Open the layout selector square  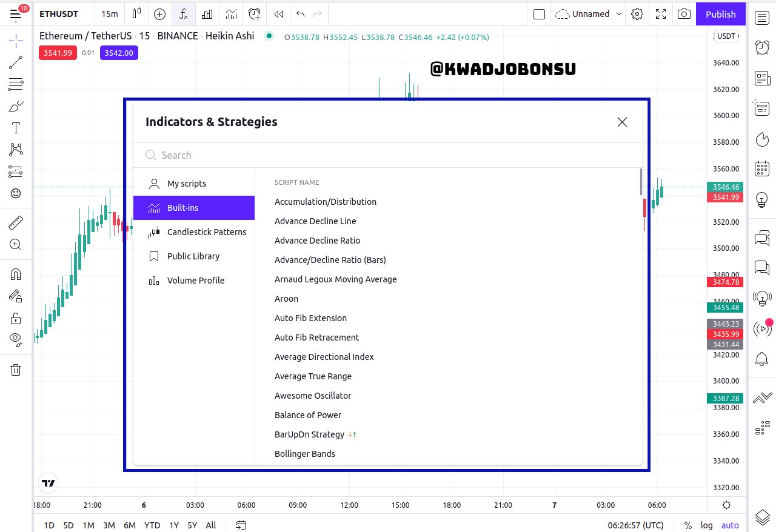point(539,13)
